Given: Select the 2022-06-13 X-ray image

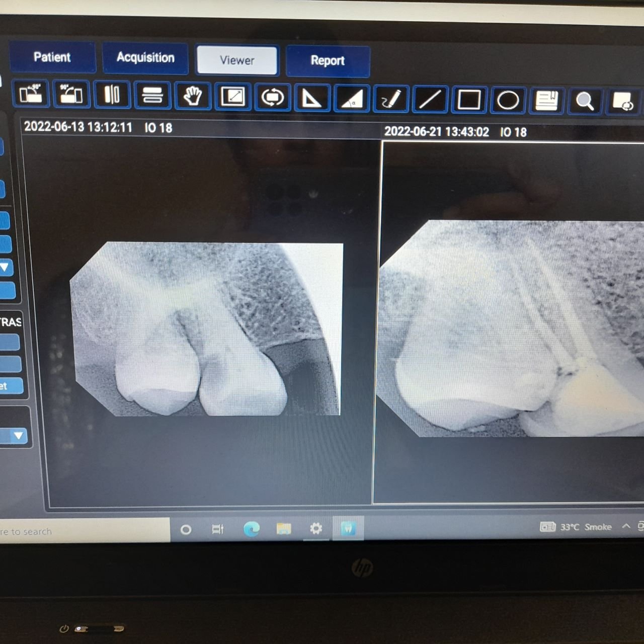Looking at the screenshot, I should coord(206,329).
